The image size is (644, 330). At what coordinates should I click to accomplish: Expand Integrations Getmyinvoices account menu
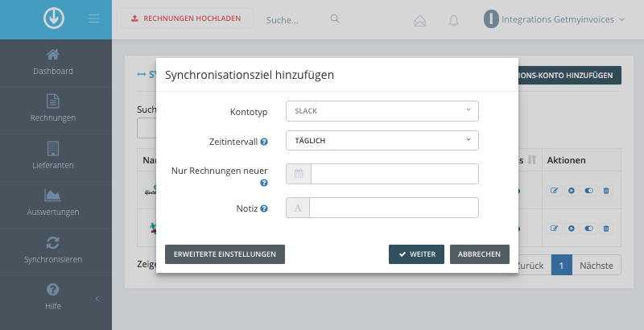(x=562, y=19)
